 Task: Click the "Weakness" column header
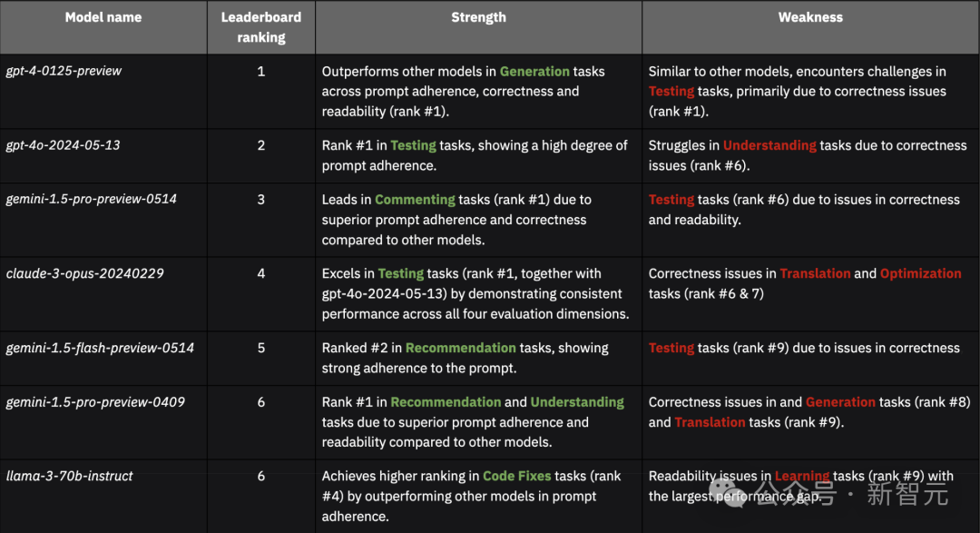(810, 17)
